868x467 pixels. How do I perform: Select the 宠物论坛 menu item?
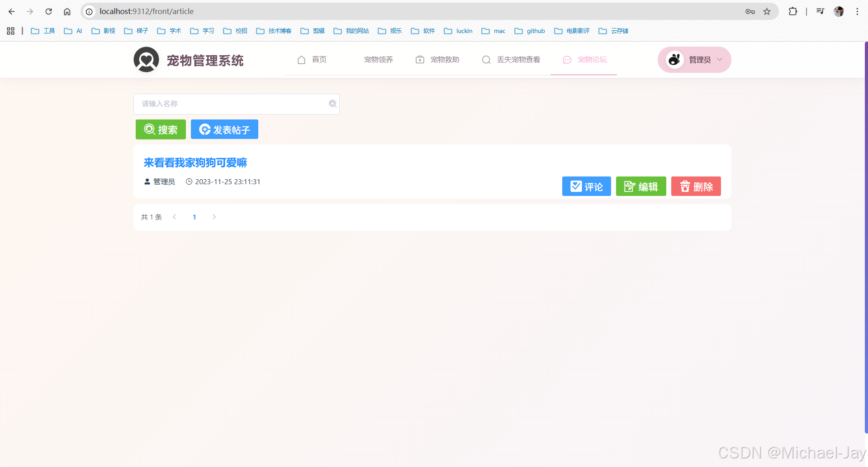pyautogui.click(x=584, y=60)
